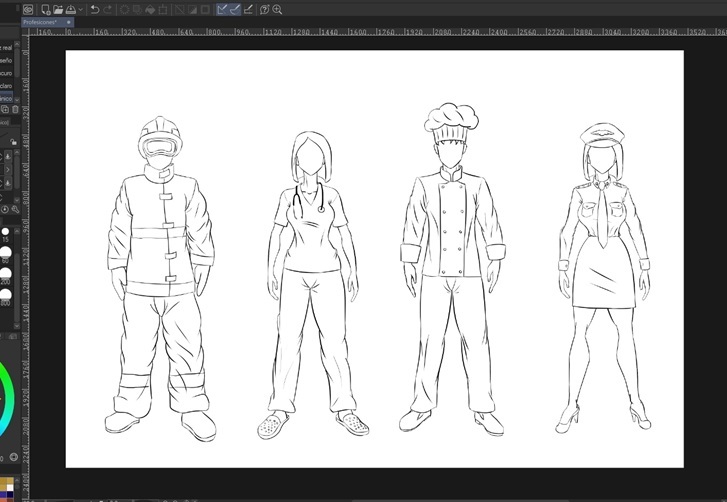This screenshot has height=502, width=727.
Task: Select brush size 60 preset
Action: 5,255
